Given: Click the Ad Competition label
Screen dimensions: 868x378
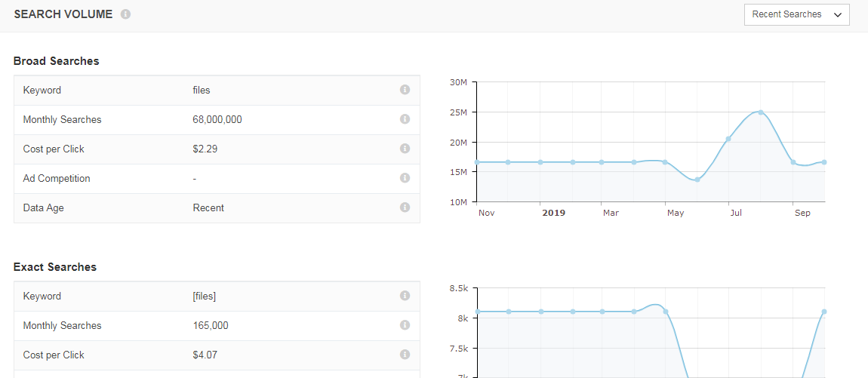Looking at the screenshot, I should pos(57,178).
